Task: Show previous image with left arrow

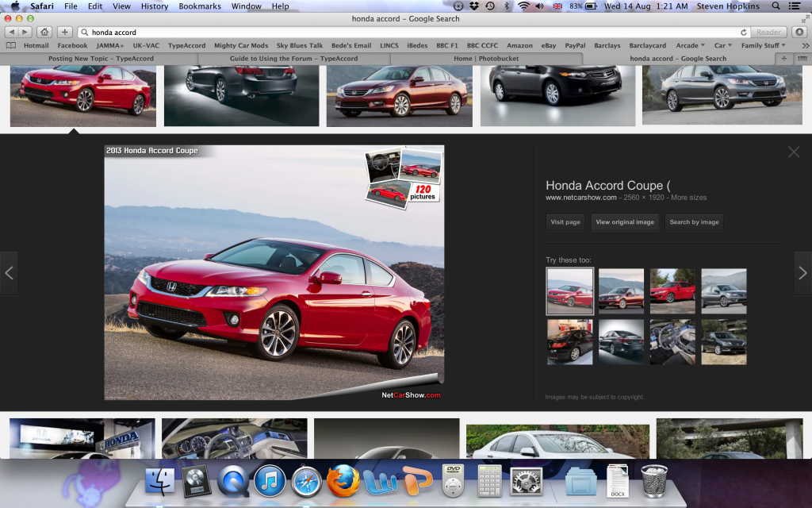Action: click(9, 273)
